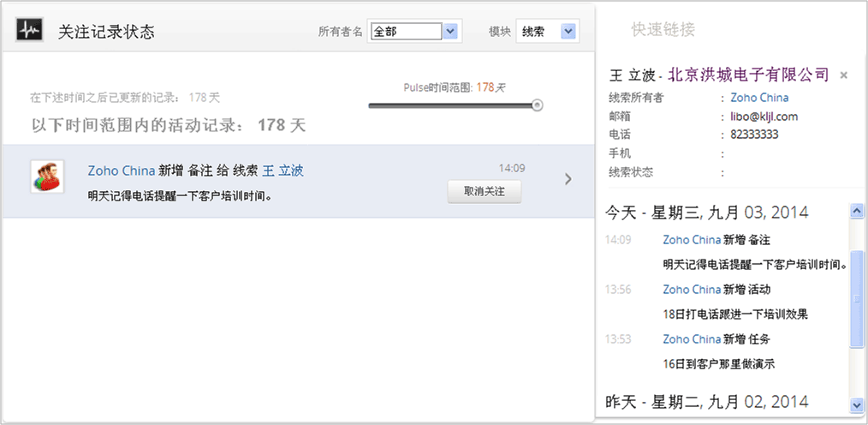Expand the activity row with the right chevron
The height and width of the screenshot is (425, 868).
click(x=568, y=179)
